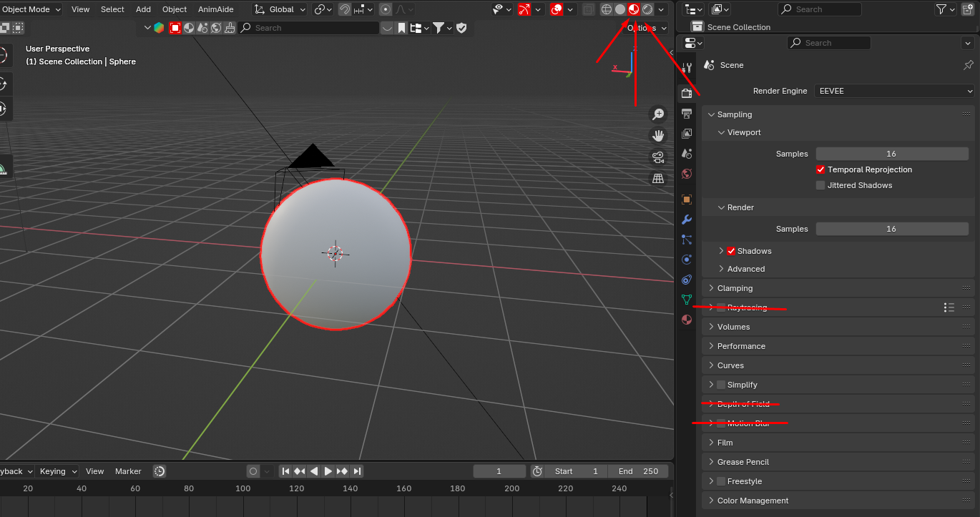Open the World properties tab
The image size is (980, 517).
687,174
